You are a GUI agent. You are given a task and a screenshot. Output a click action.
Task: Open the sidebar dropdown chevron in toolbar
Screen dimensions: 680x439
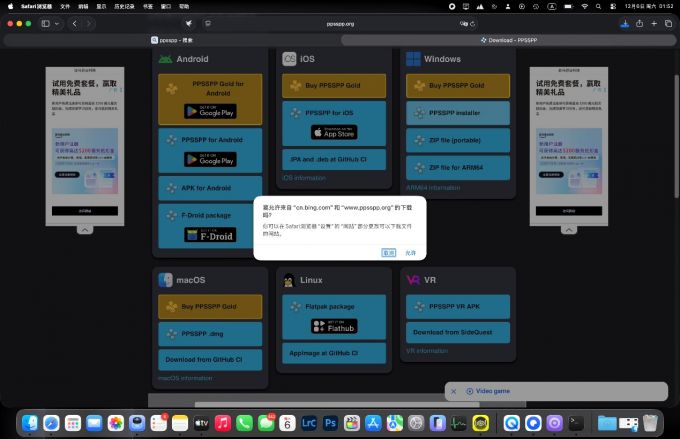pos(57,23)
